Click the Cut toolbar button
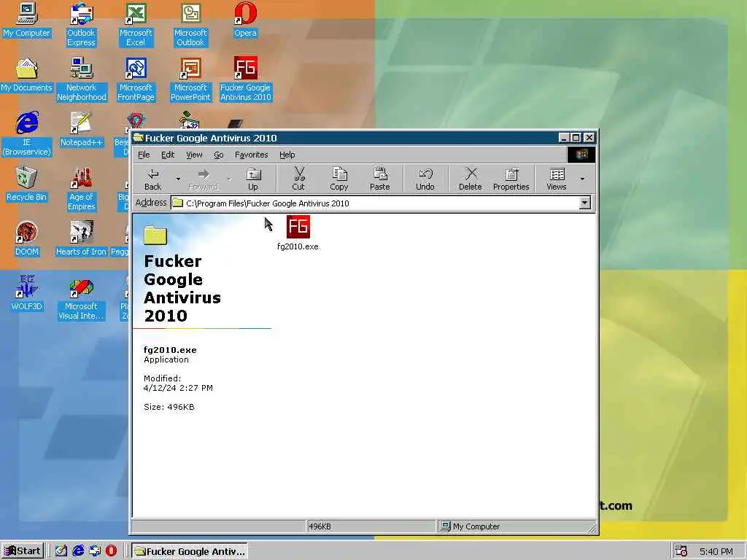The image size is (747, 560). (298, 179)
